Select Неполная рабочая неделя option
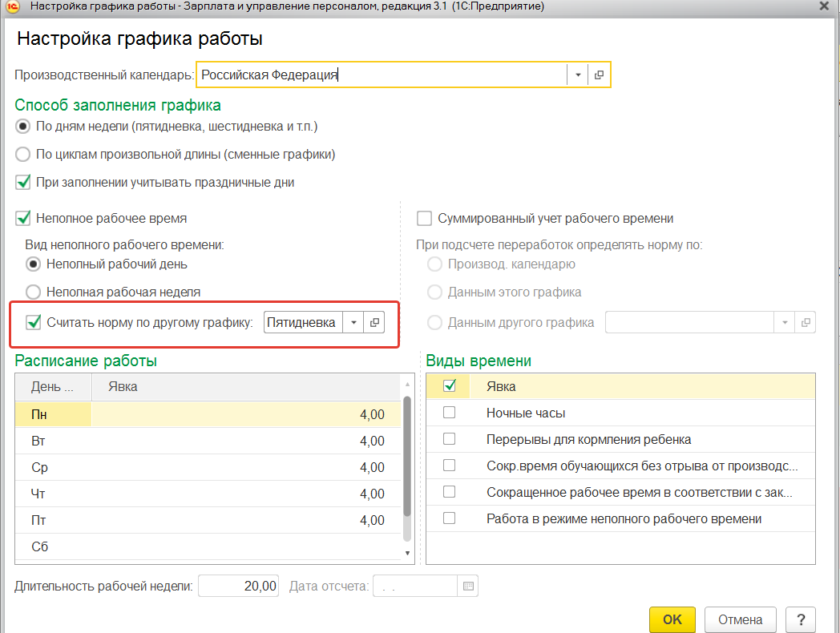 tap(33, 292)
